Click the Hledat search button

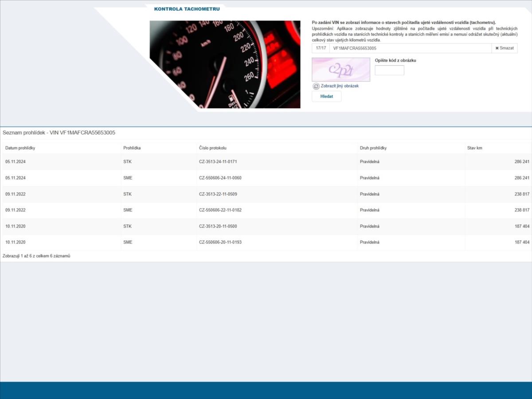click(x=326, y=96)
